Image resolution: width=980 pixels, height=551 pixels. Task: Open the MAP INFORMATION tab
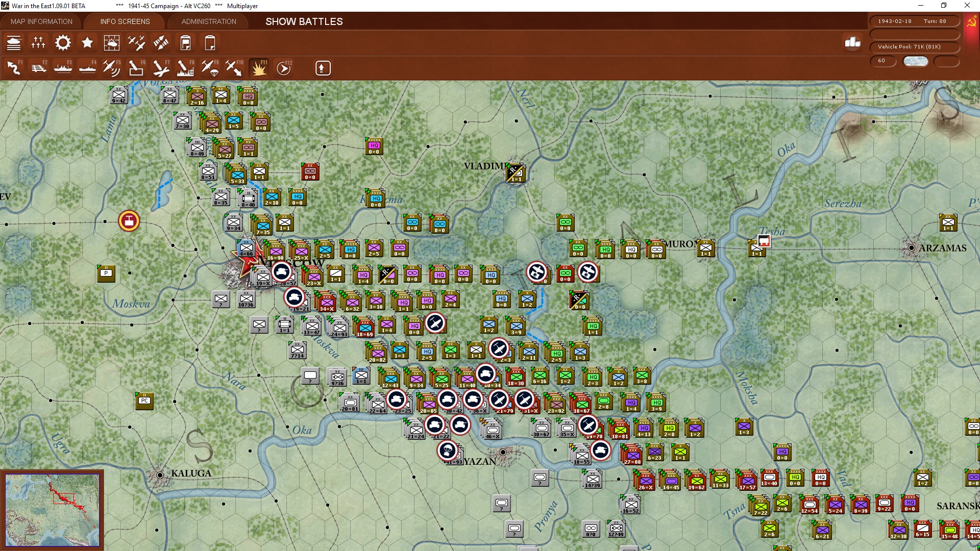coord(41,21)
